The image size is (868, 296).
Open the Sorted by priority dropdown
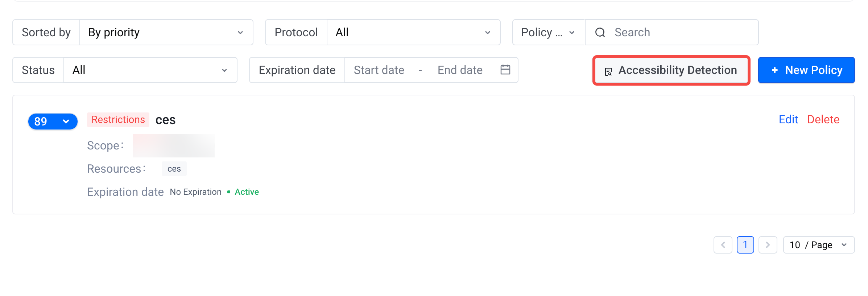[x=166, y=33]
